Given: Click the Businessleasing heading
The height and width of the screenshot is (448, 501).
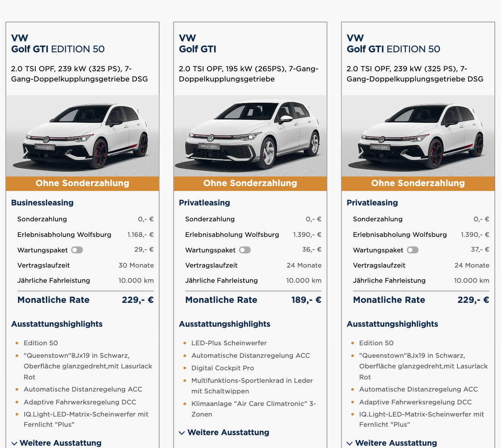Looking at the screenshot, I should tap(42, 203).
